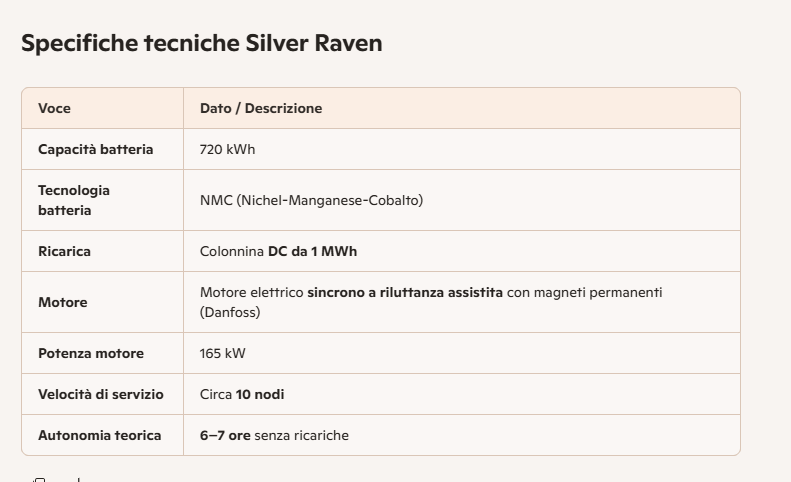
Task: Select the 'Motore' row label
Action: pos(63,302)
